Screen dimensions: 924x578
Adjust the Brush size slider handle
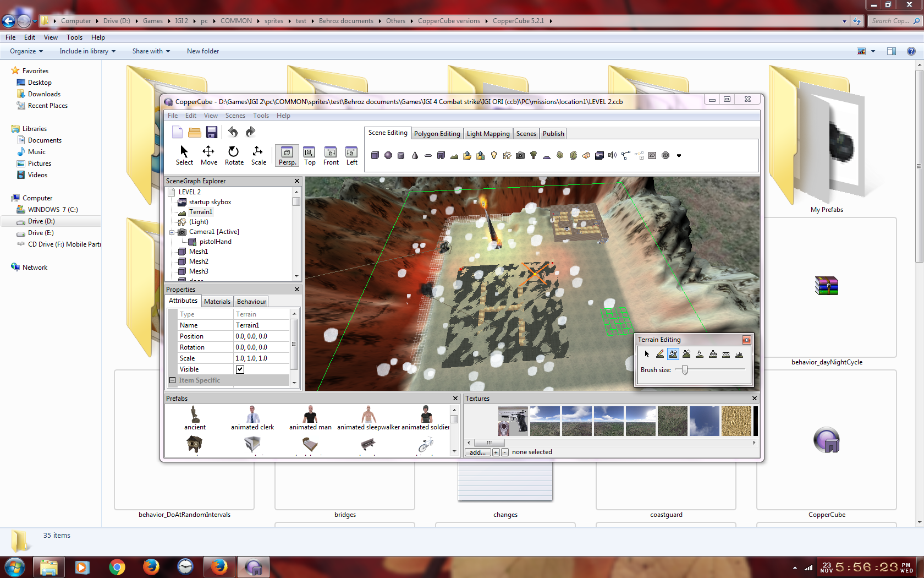[x=685, y=370]
